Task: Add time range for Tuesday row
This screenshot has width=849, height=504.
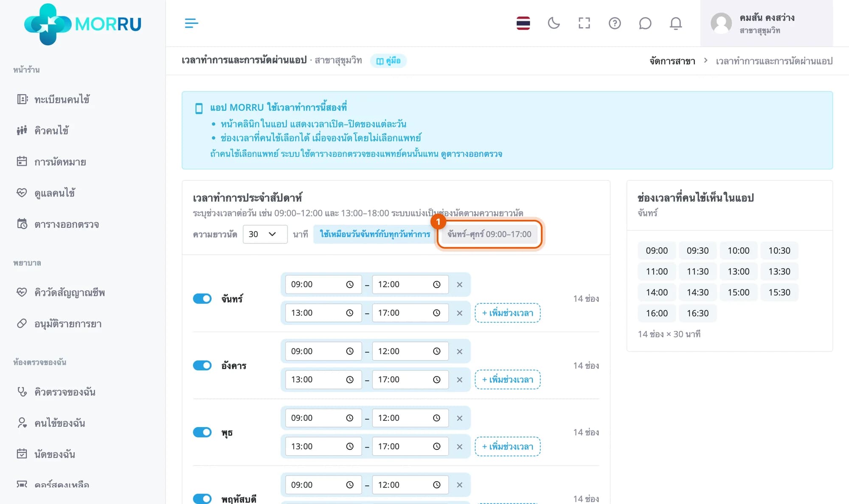Action: [x=507, y=380]
